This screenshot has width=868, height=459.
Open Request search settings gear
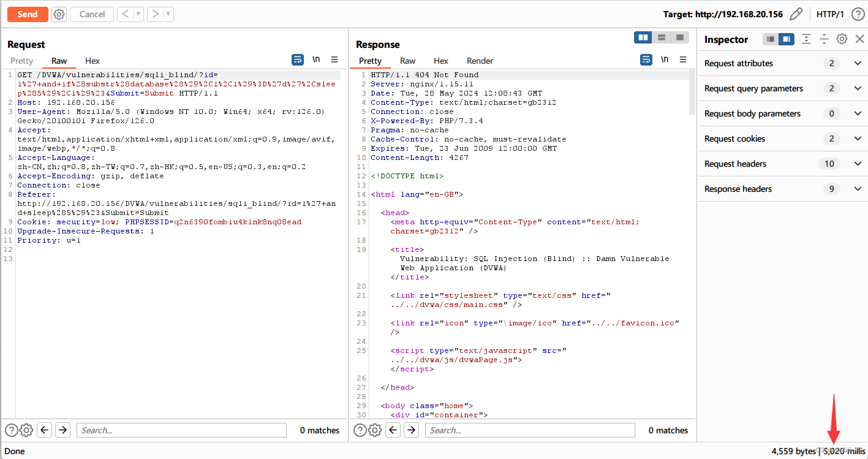[26, 430]
